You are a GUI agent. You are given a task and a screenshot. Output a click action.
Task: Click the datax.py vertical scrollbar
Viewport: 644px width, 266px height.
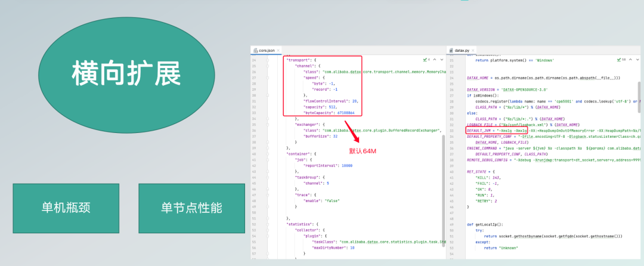pyautogui.click(x=639, y=97)
